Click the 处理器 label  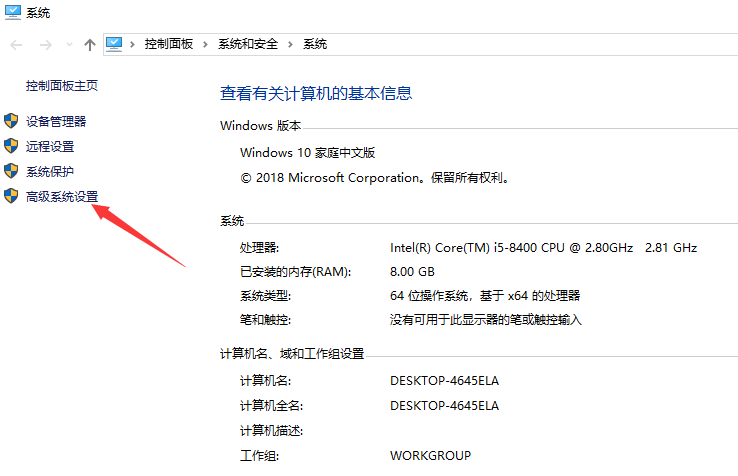259,248
